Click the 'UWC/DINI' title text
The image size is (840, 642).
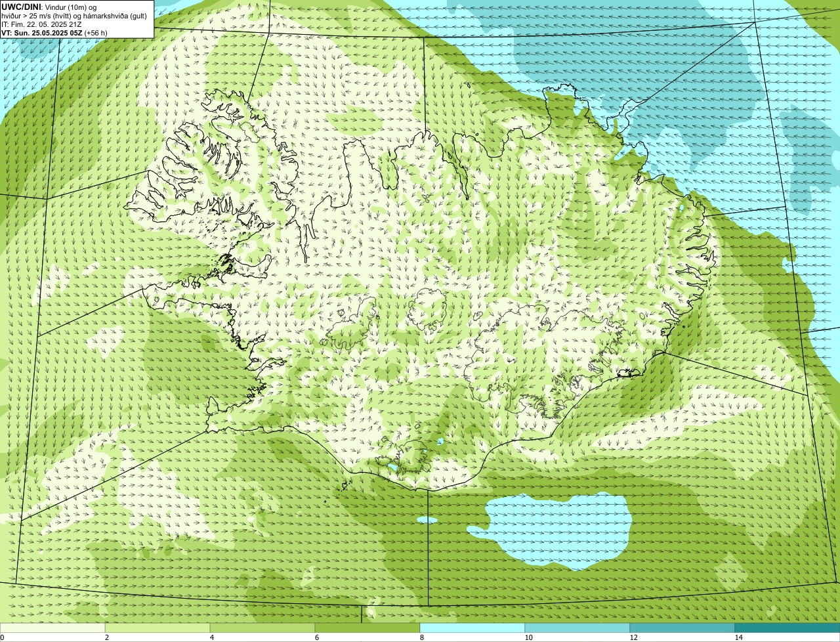[x=21, y=7]
